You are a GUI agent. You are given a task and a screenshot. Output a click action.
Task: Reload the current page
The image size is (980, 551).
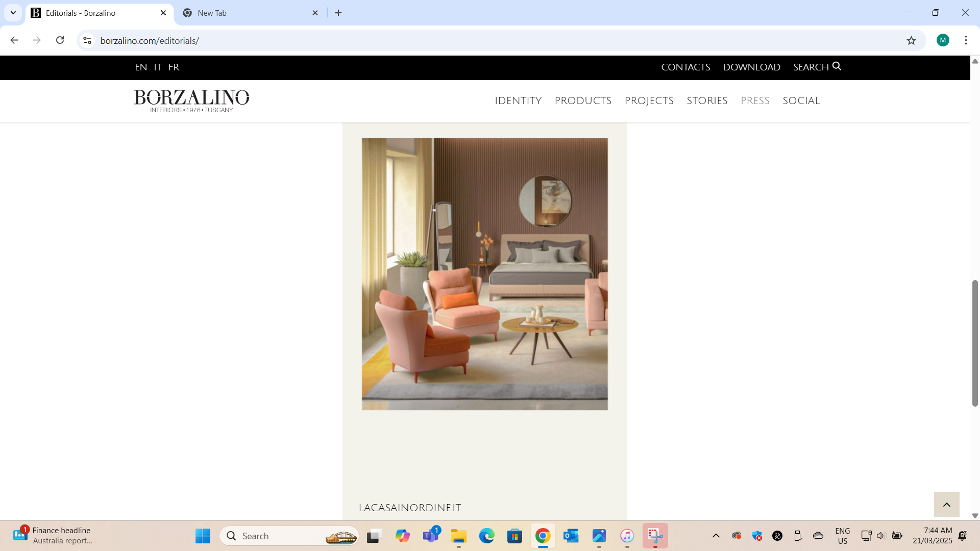click(x=60, y=40)
